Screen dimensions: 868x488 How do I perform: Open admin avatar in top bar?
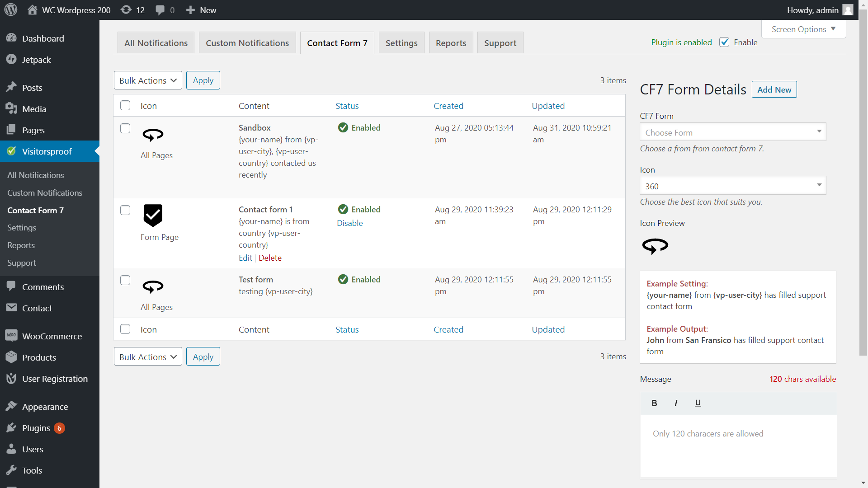point(848,10)
